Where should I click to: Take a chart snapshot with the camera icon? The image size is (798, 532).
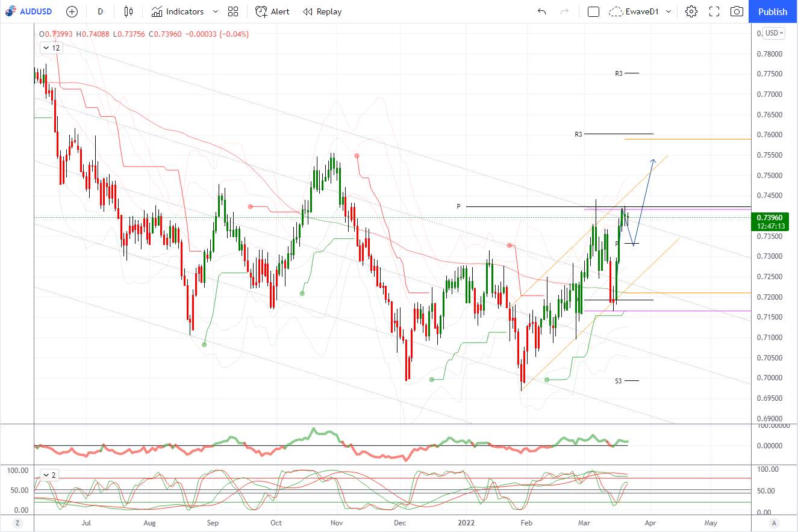click(737, 11)
